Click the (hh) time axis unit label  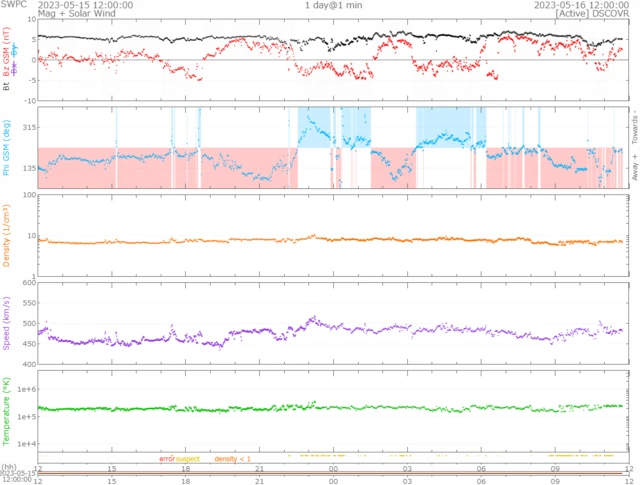click(8, 467)
